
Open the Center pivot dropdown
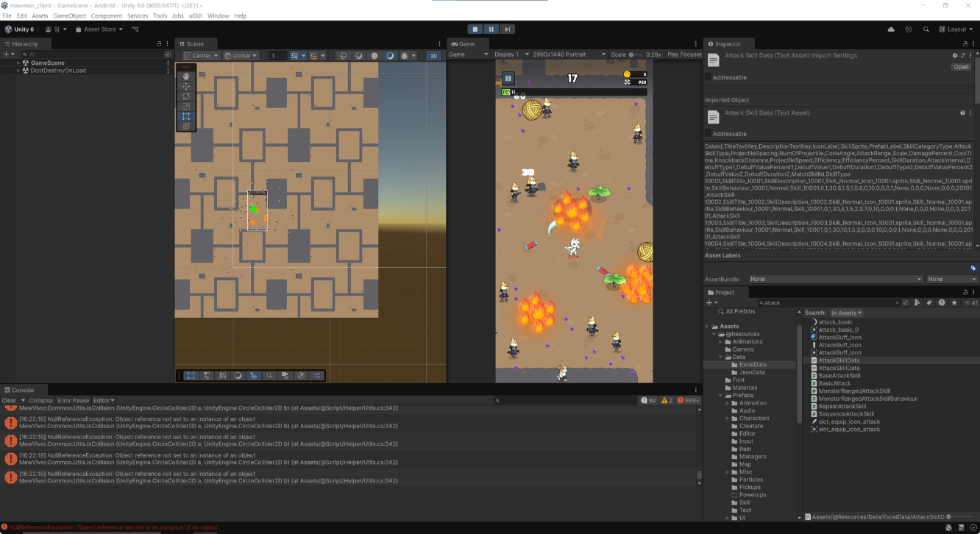click(202, 56)
